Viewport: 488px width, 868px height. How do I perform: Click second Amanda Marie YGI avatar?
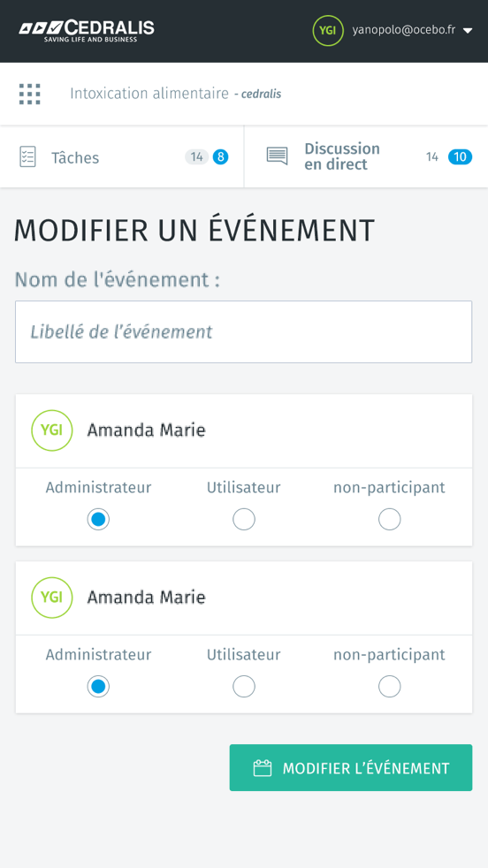pos(51,598)
